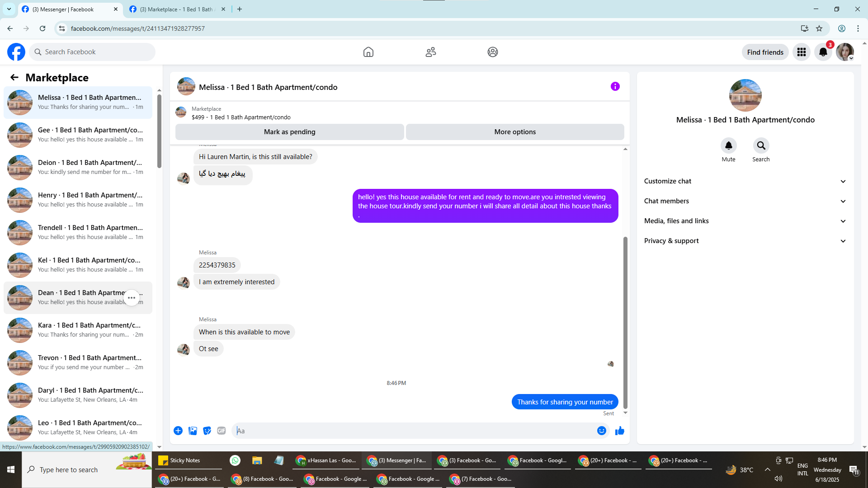Open the Friends icon in top navigation
The height and width of the screenshot is (488, 868).
point(431,52)
